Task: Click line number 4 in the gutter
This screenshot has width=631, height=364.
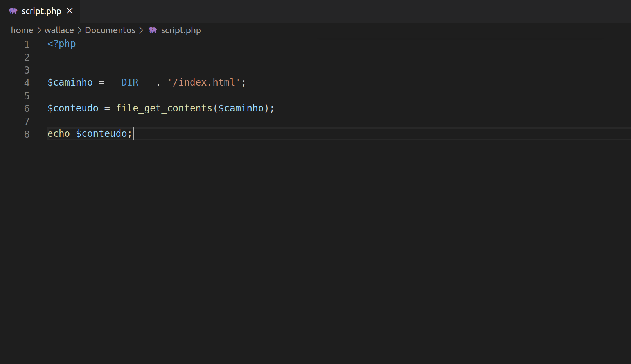Action: tap(27, 82)
